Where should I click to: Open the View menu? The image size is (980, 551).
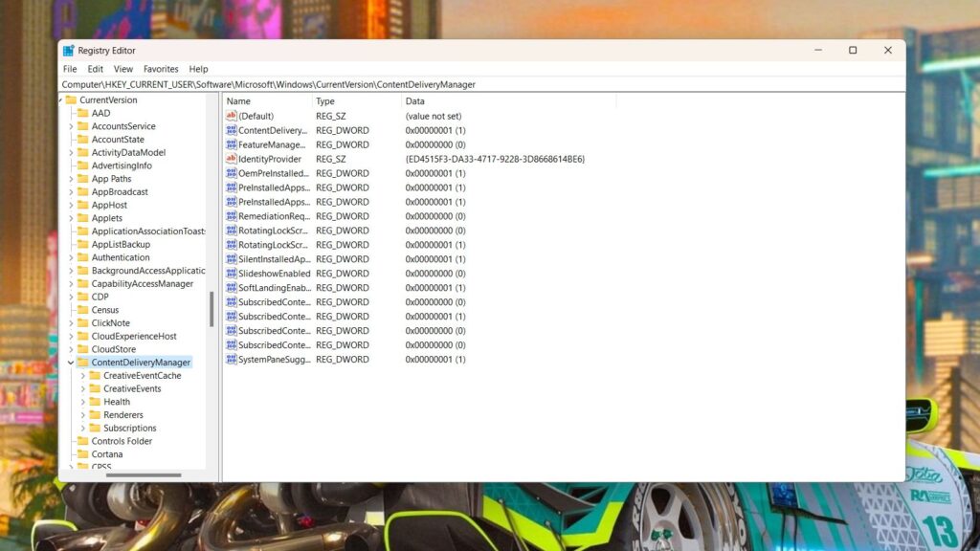[123, 69]
